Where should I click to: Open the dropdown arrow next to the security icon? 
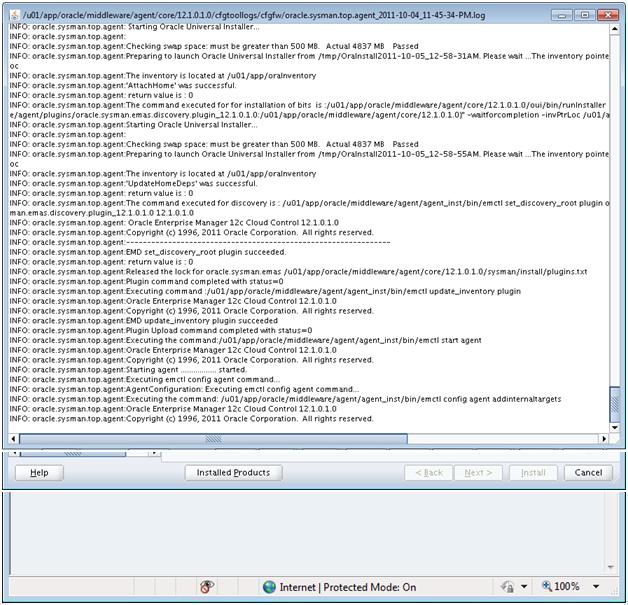point(524,587)
